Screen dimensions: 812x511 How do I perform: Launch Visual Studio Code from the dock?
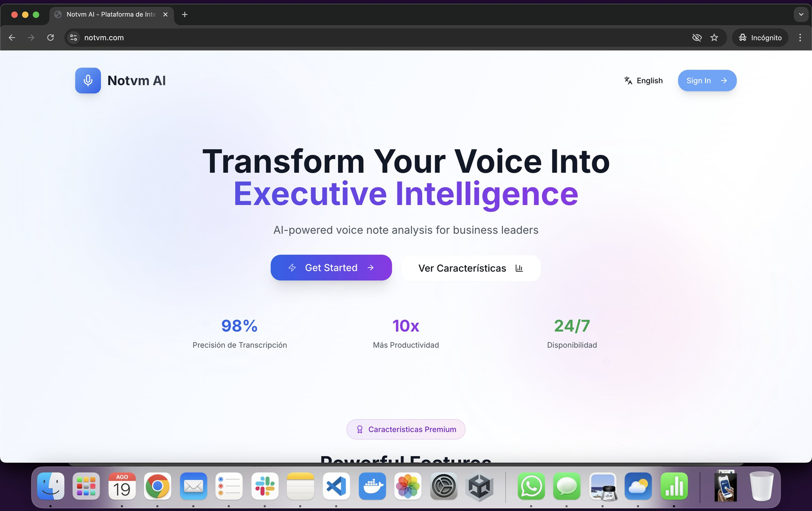click(336, 487)
